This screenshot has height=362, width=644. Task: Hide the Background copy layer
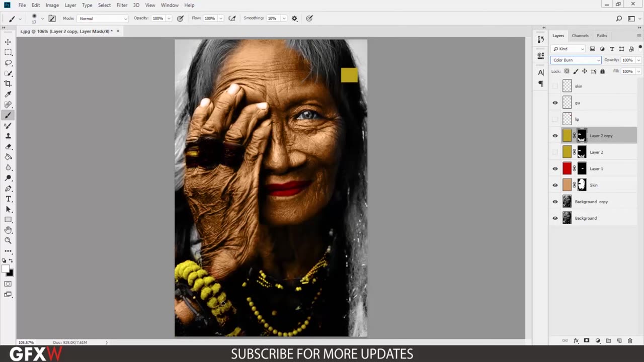[x=555, y=202]
